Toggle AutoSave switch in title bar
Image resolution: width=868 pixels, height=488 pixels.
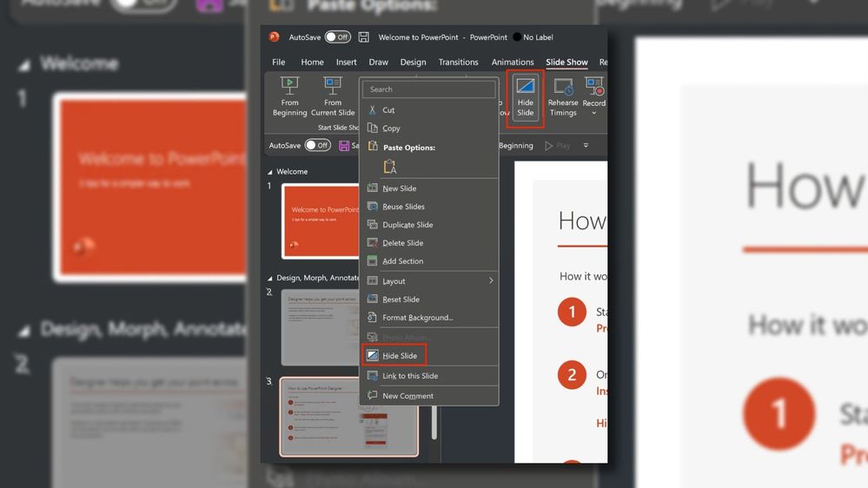[x=337, y=37]
